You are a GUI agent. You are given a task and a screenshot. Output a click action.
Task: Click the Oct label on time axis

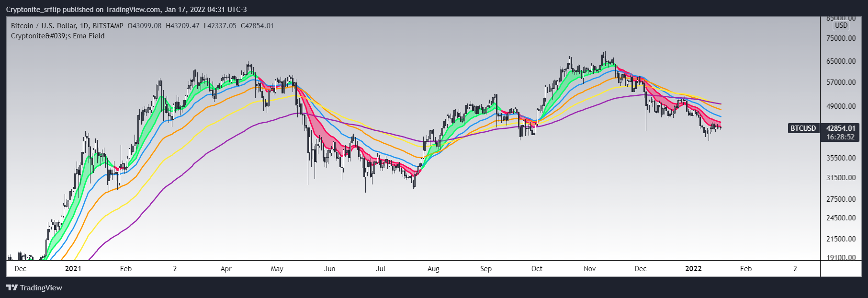pos(537,269)
